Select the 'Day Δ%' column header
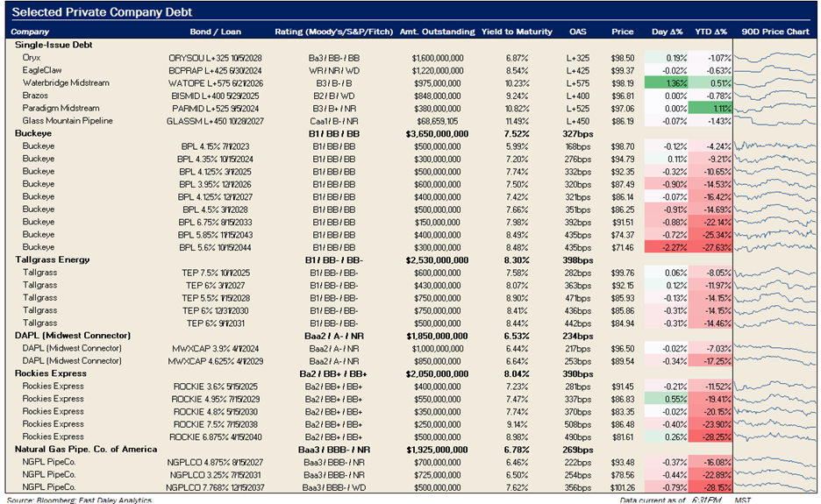Image resolution: width=821 pixels, height=504 pixels. point(667,32)
